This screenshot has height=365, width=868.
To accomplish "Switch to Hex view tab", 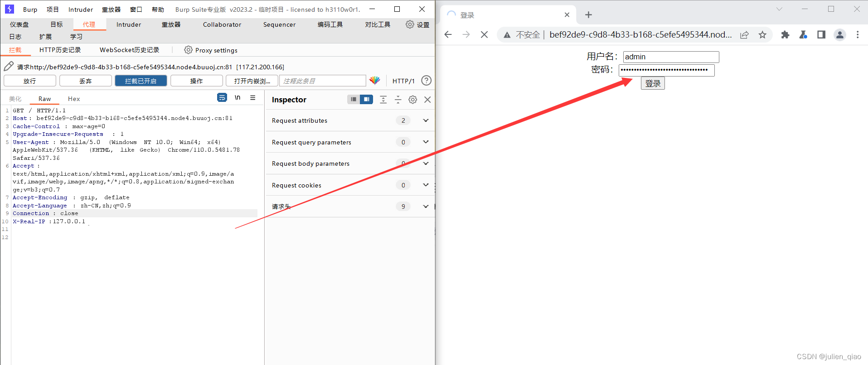I will click(74, 99).
